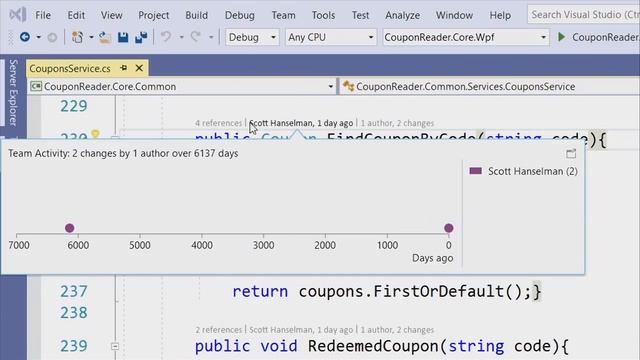Open the Team menu
This screenshot has width=640, height=360.
coord(283,15)
